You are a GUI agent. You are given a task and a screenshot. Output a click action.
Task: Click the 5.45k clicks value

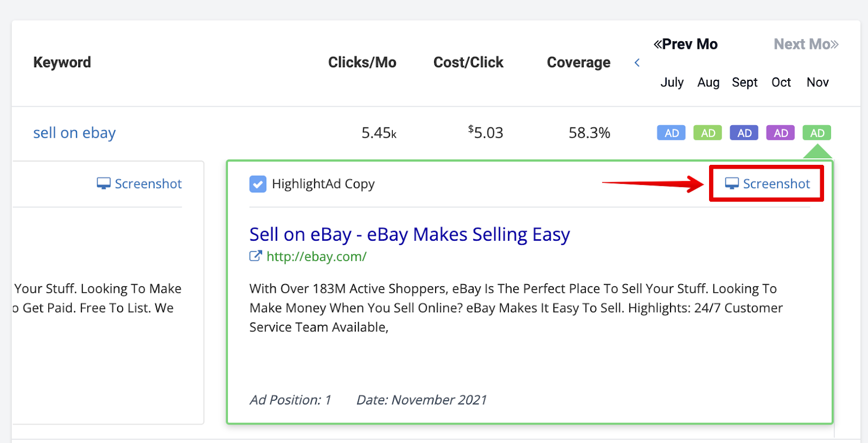click(x=379, y=133)
